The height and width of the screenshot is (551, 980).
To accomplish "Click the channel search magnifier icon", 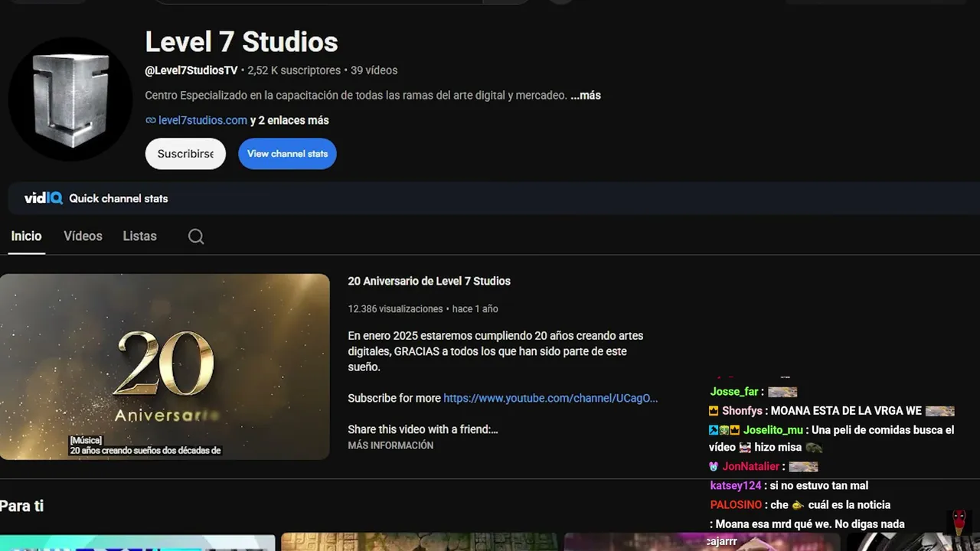I will coord(196,236).
